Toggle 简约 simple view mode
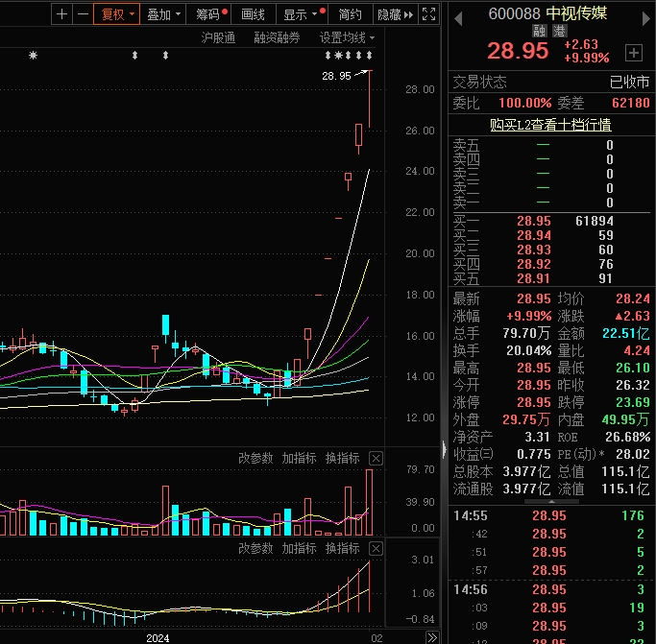 click(x=351, y=14)
